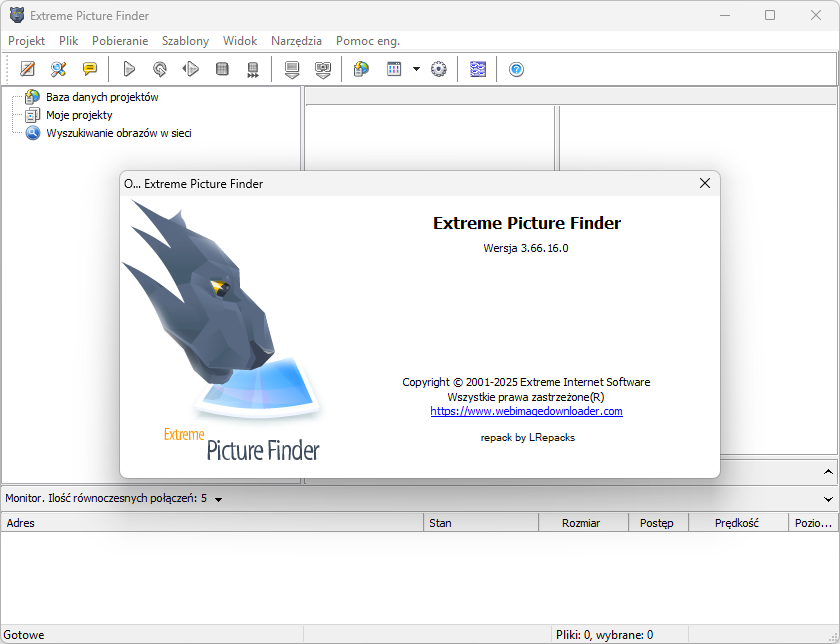Click the new project pencil icon
This screenshot has width=840, height=644.
[27, 69]
